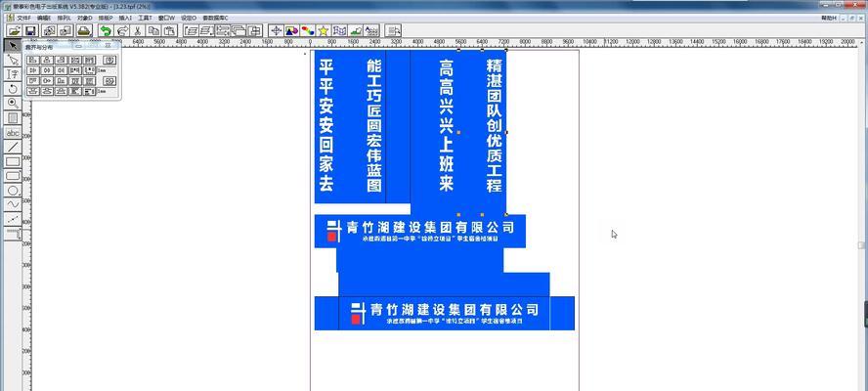Cut selection with the scissors icon

tap(138, 31)
